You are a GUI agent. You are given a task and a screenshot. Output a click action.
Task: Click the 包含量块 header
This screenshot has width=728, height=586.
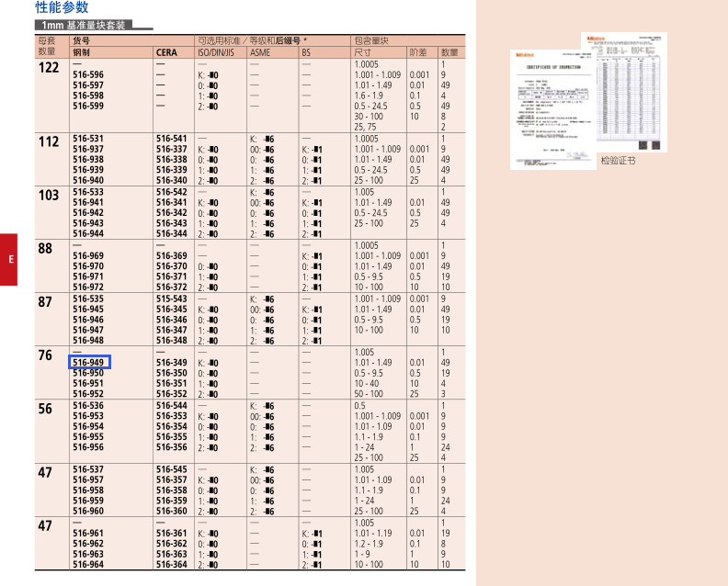pyautogui.click(x=371, y=40)
